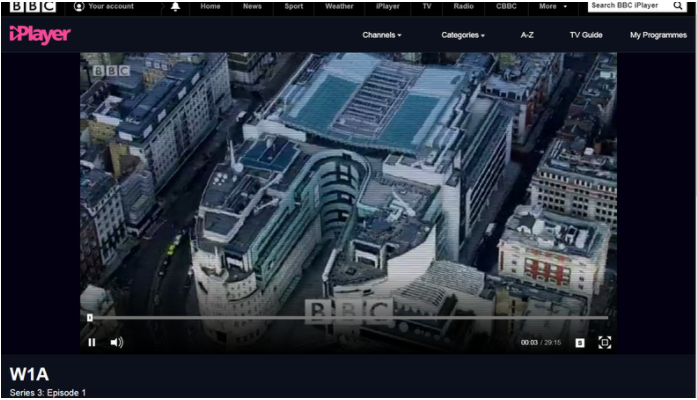The height and width of the screenshot is (400, 697).
Task: Open the CBBC link in BBC bar
Action: click(506, 6)
